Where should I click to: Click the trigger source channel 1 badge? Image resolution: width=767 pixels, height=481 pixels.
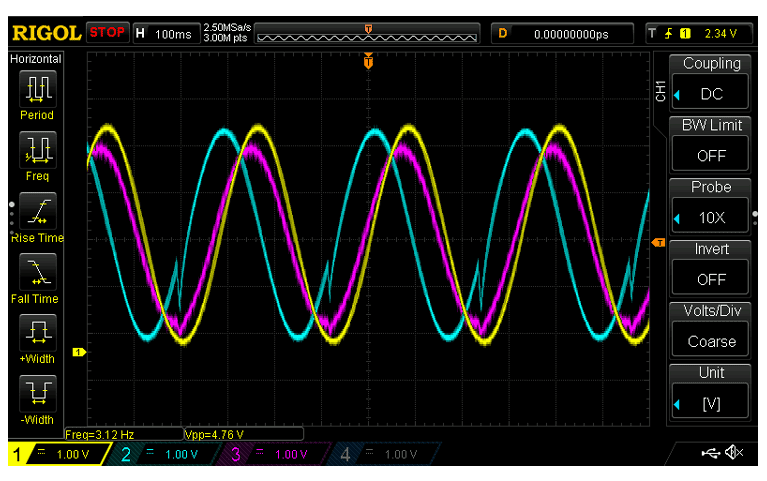coord(685,34)
